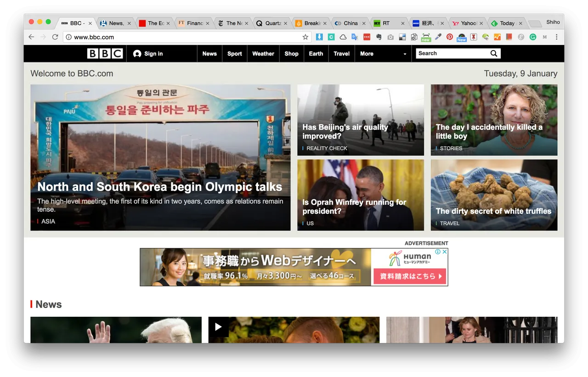The image size is (588, 377).
Task: Click the TRAVEL category label
Action: pos(450,223)
